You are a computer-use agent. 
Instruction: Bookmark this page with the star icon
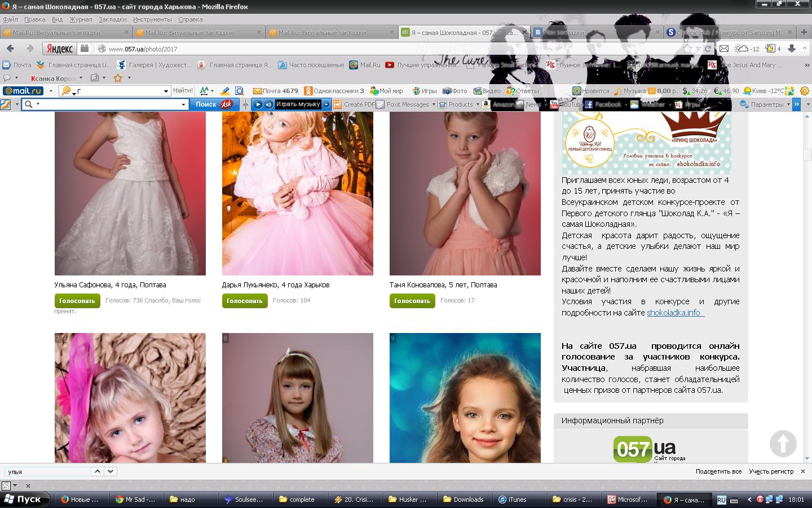[x=687, y=49]
